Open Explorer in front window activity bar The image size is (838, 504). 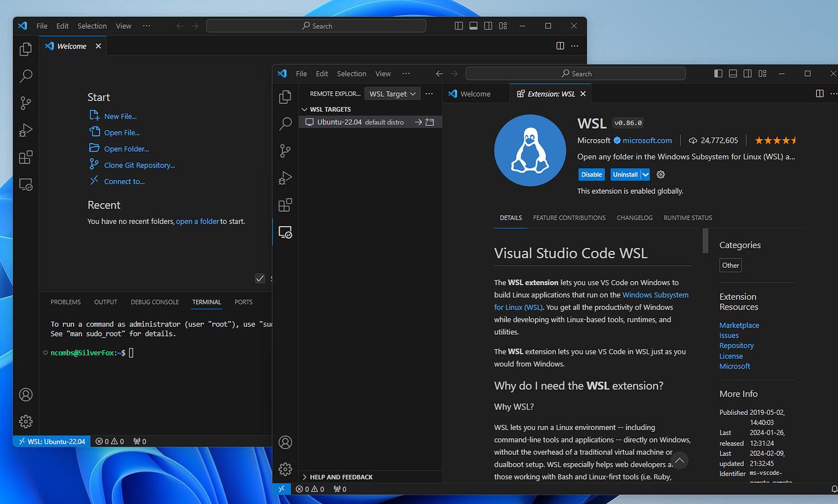coord(285,97)
